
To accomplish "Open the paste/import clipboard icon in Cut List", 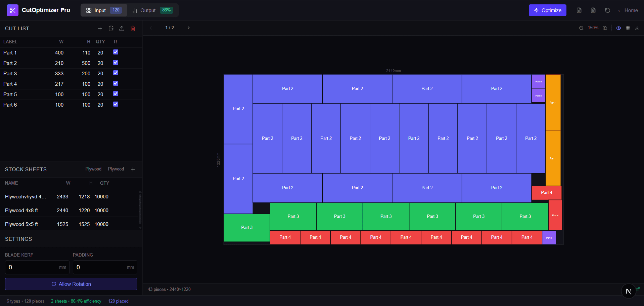I will click(111, 29).
